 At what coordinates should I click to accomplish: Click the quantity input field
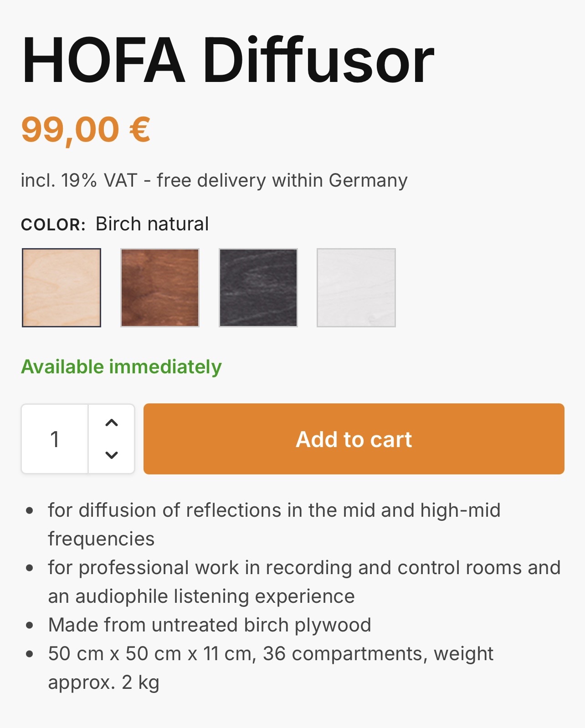pos(55,439)
